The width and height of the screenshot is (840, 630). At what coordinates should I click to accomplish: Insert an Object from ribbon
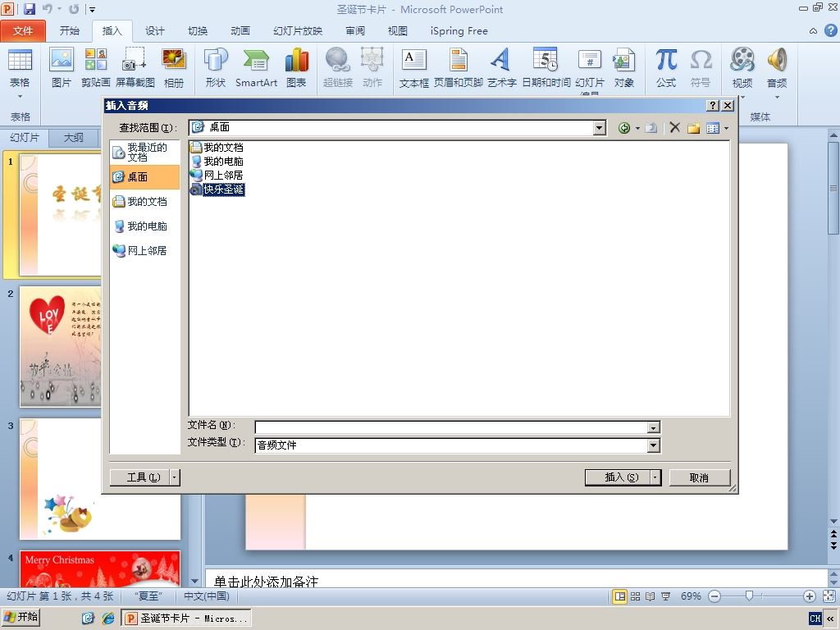coord(623,59)
